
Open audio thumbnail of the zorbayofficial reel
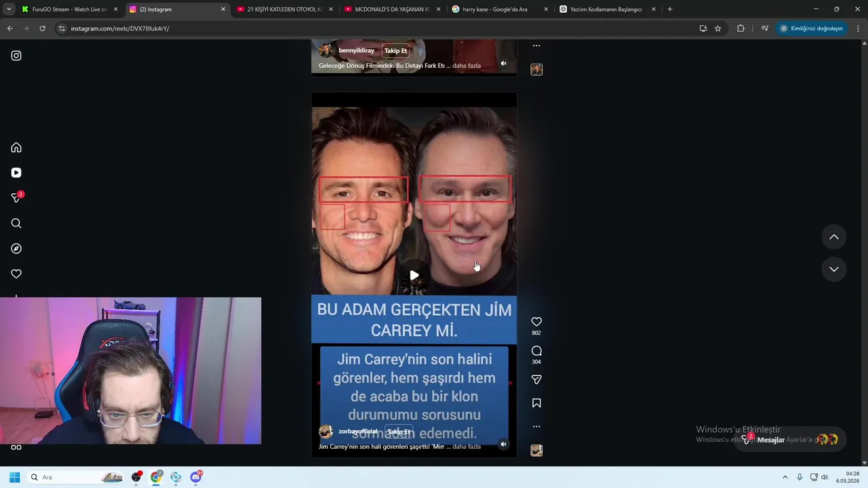click(536, 451)
